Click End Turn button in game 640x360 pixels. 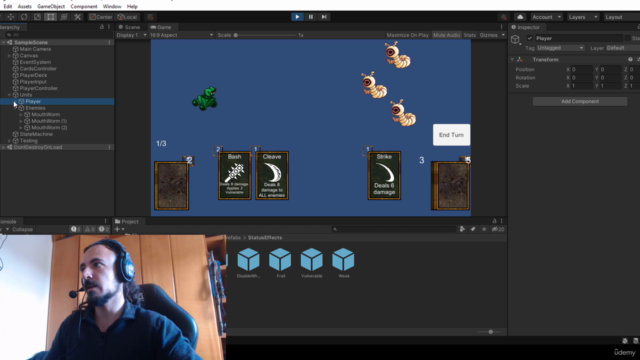[x=451, y=135]
